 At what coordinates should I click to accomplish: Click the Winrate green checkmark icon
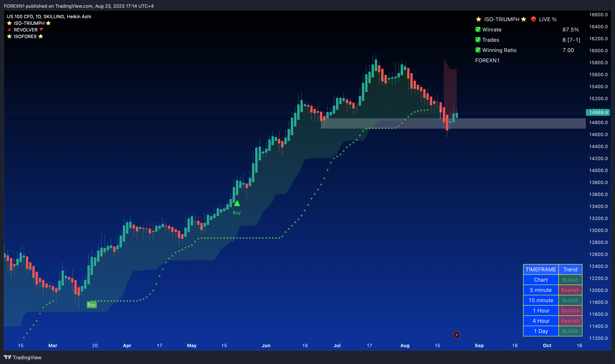click(478, 30)
